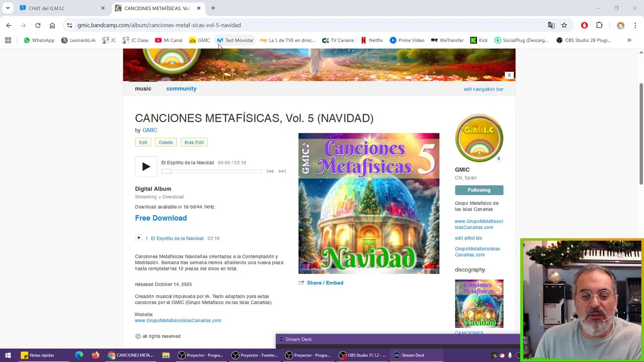
Task: Switch to the music tab
Action: point(143,88)
